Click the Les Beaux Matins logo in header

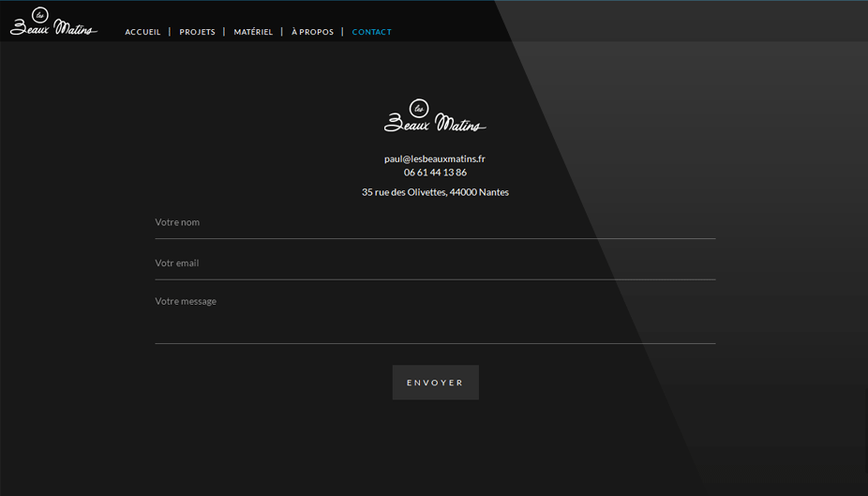pyautogui.click(x=53, y=22)
